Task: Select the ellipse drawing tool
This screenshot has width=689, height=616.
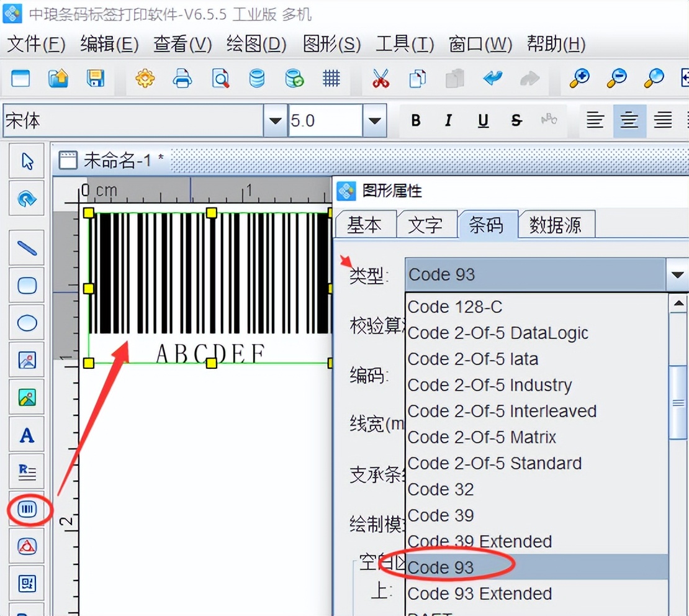Action: (x=27, y=323)
